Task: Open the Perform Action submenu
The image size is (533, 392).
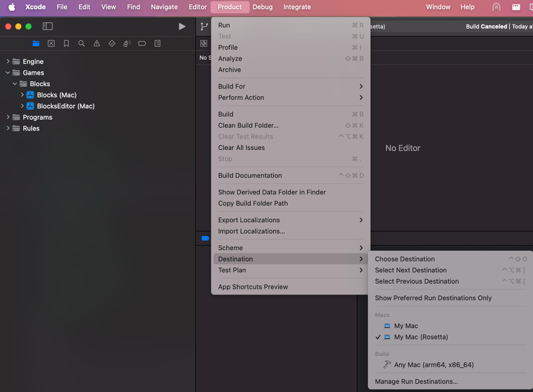Action: [x=290, y=97]
